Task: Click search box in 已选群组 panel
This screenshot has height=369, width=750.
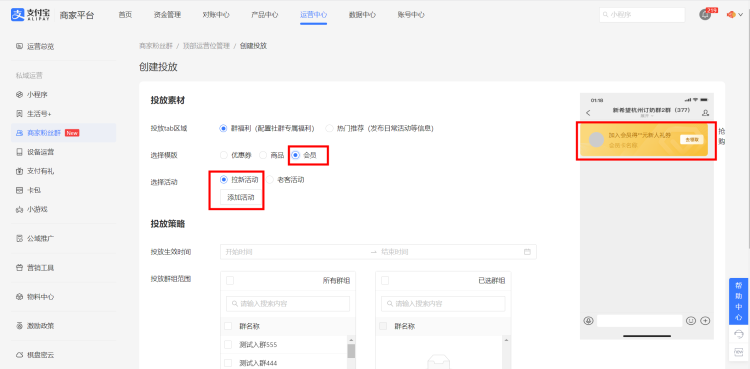Action: (x=443, y=304)
